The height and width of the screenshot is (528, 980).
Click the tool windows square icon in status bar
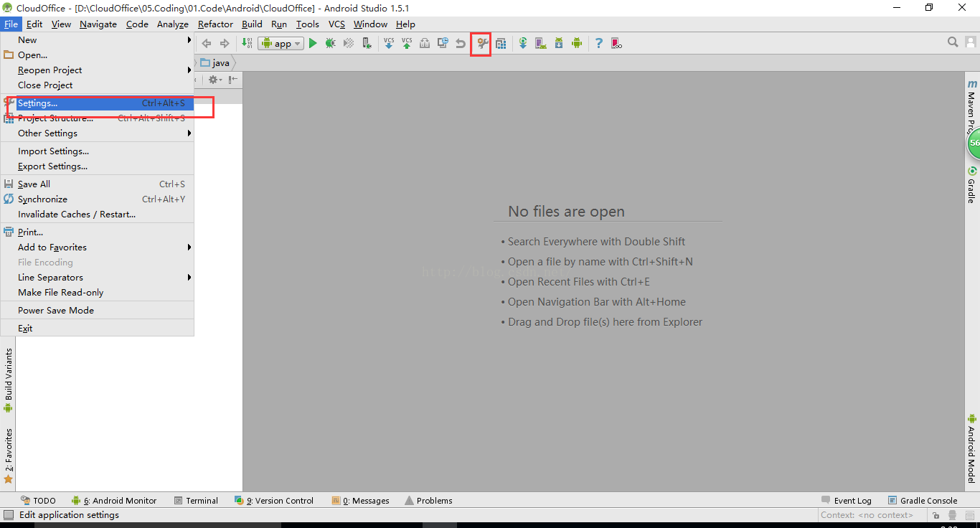click(x=9, y=514)
